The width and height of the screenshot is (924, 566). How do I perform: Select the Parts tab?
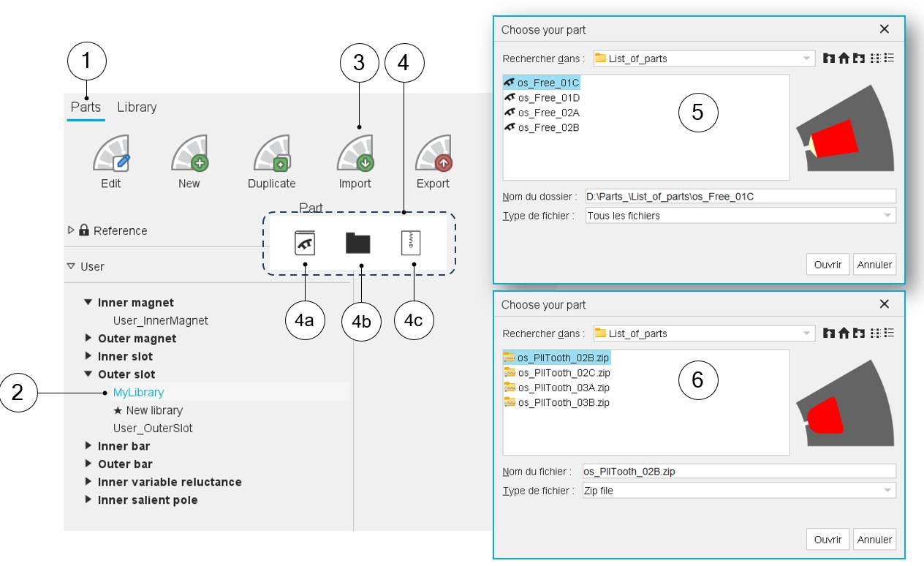click(86, 107)
